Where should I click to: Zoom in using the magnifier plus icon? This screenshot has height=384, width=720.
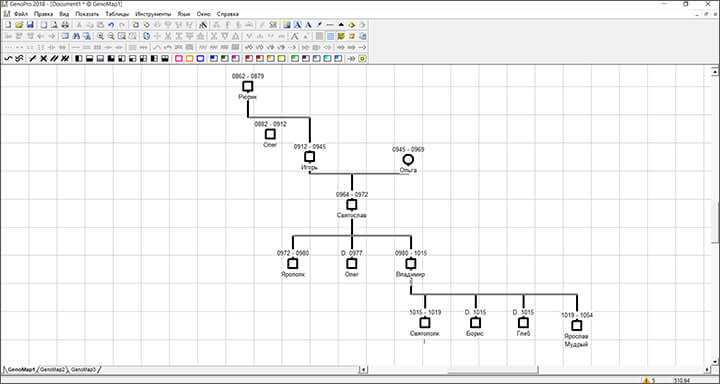click(x=100, y=36)
